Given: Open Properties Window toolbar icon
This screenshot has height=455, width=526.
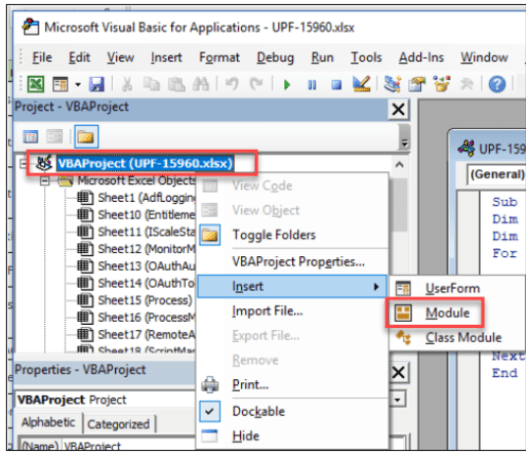Looking at the screenshot, I should point(416,84).
